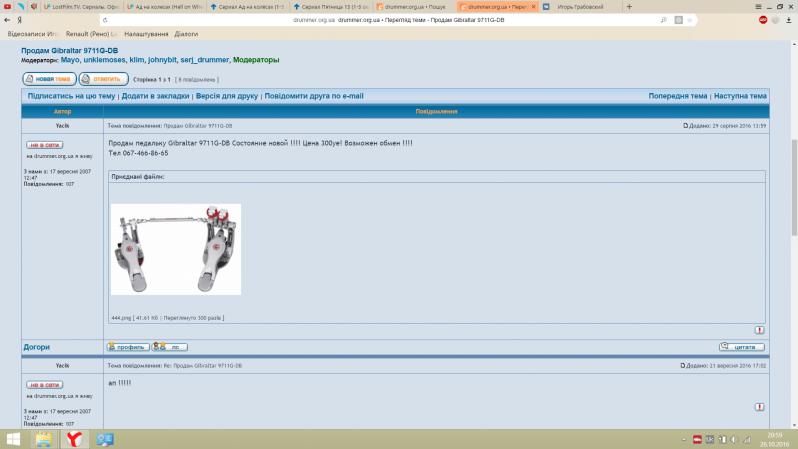This screenshot has height=449, width=798.
Task: Go back with the browser back arrow
Action: [x=7, y=20]
